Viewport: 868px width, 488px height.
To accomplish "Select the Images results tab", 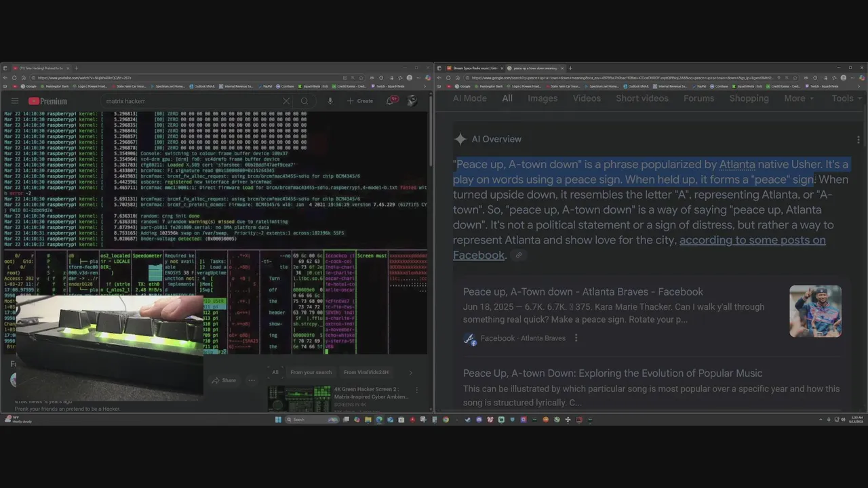I will (x=542, y=98).
